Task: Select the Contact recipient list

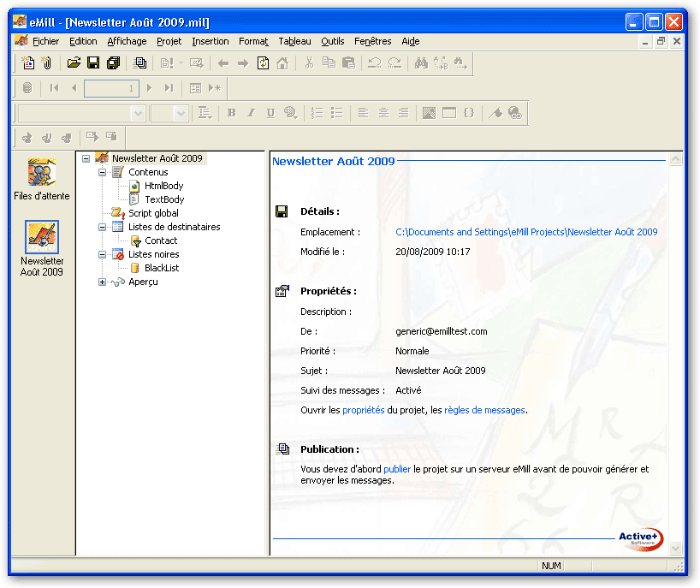Action: [x=161, y=241]
